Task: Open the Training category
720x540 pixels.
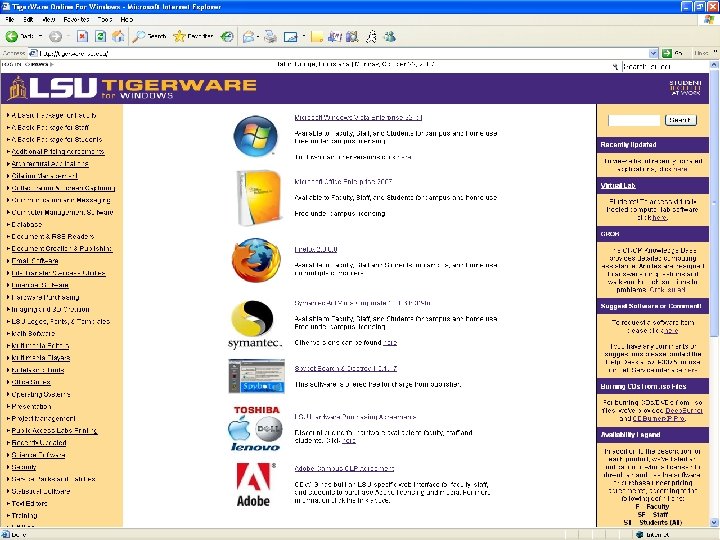Action: [24, 515]
